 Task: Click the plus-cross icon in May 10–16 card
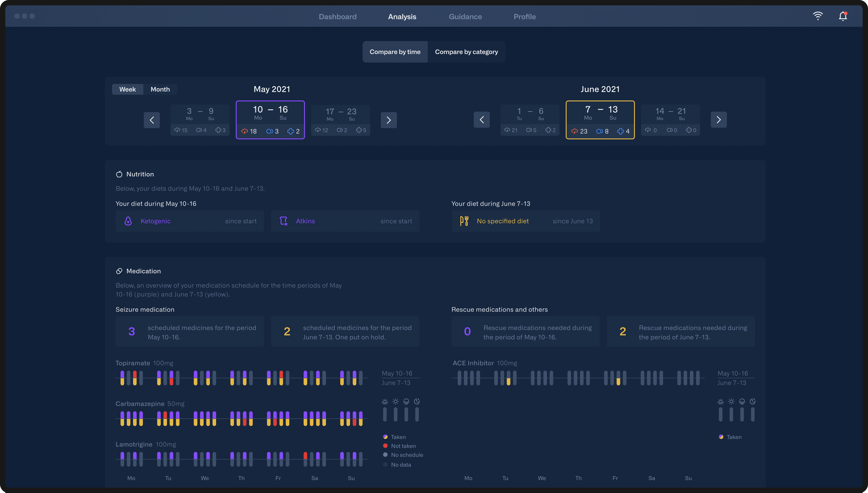(290, 131)
